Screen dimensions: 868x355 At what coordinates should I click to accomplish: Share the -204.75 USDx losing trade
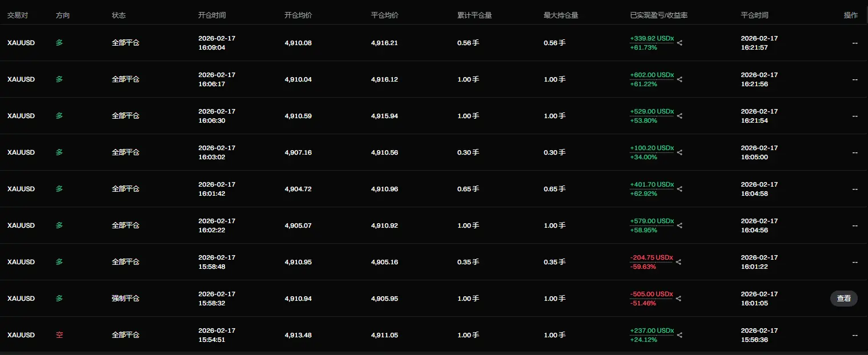coord(678,262)
